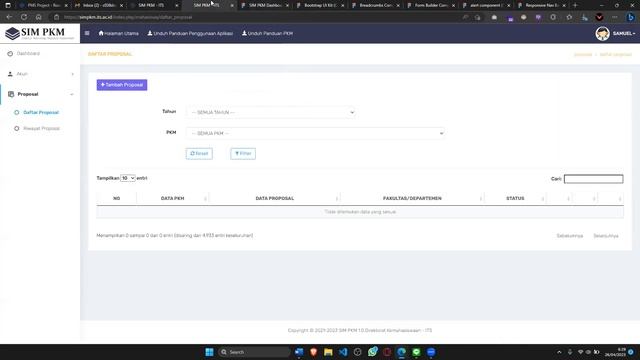Switch to the Inbox browser tab

(99, 5)
